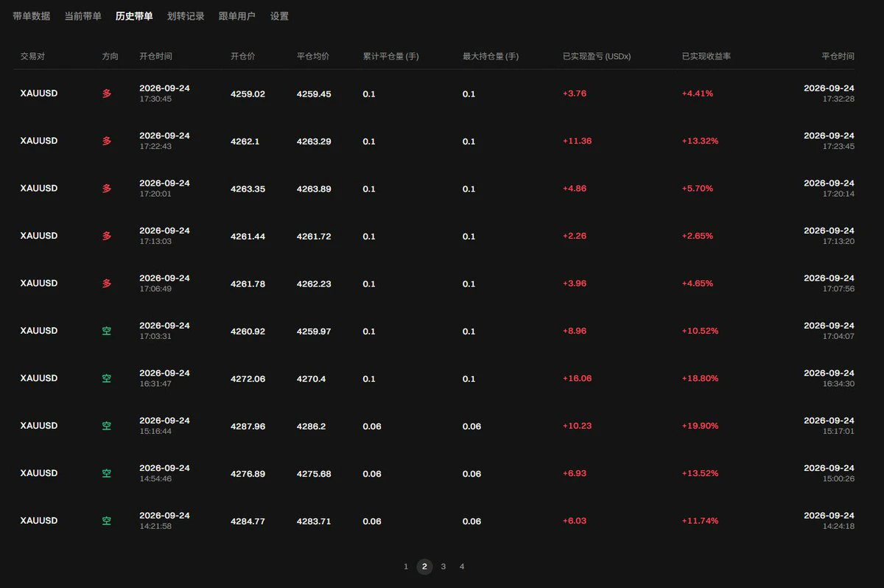Select the average close price 4283.71
The image size is (884, 588).
[x=314, y=521]
